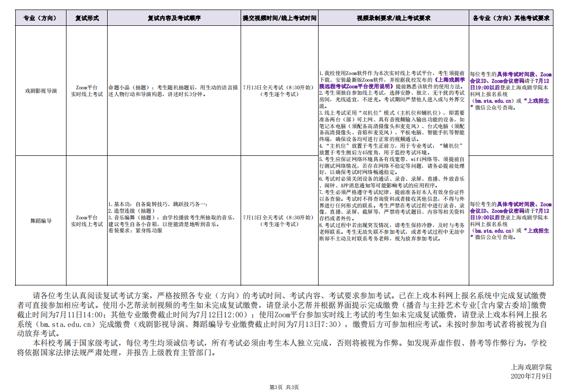
Task: Click "上戏招生" text in 舞蹈编导 row
Action: coord(536,230)
